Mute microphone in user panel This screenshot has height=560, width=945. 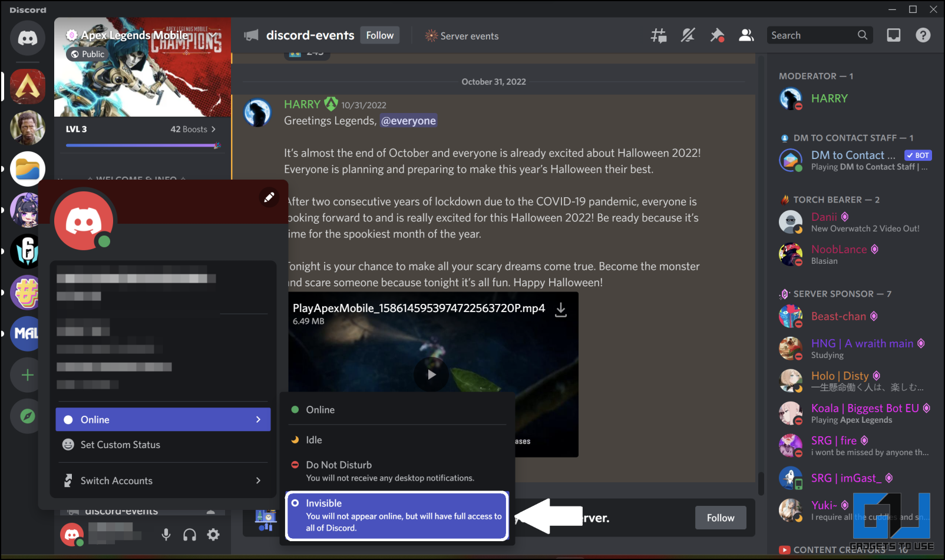(166, 535)
